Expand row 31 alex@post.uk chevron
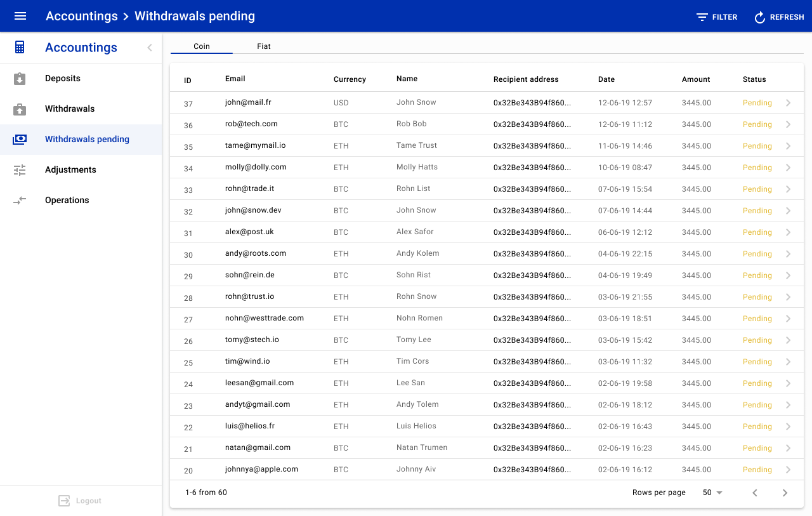812x516 pixels. tap(789, 232)
